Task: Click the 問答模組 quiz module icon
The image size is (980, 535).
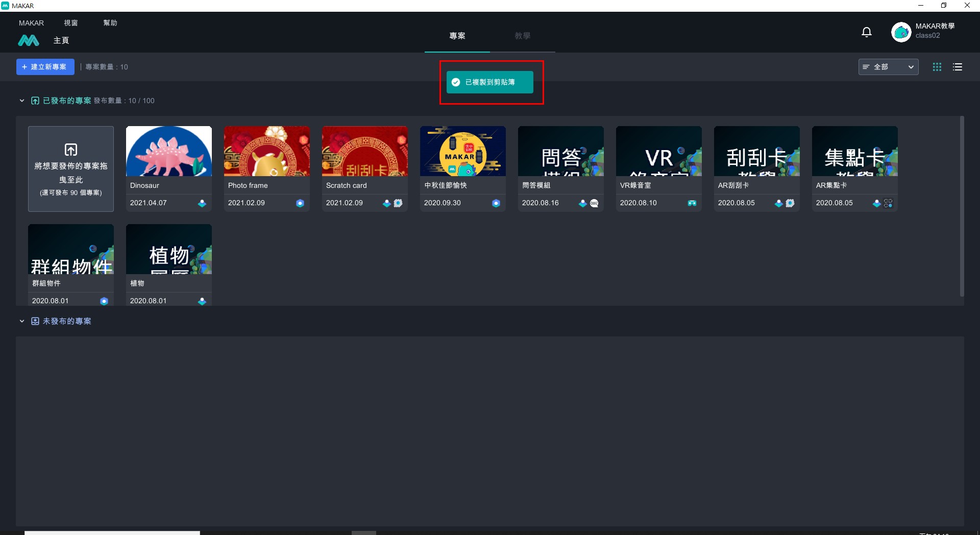Action: point(594,203)
